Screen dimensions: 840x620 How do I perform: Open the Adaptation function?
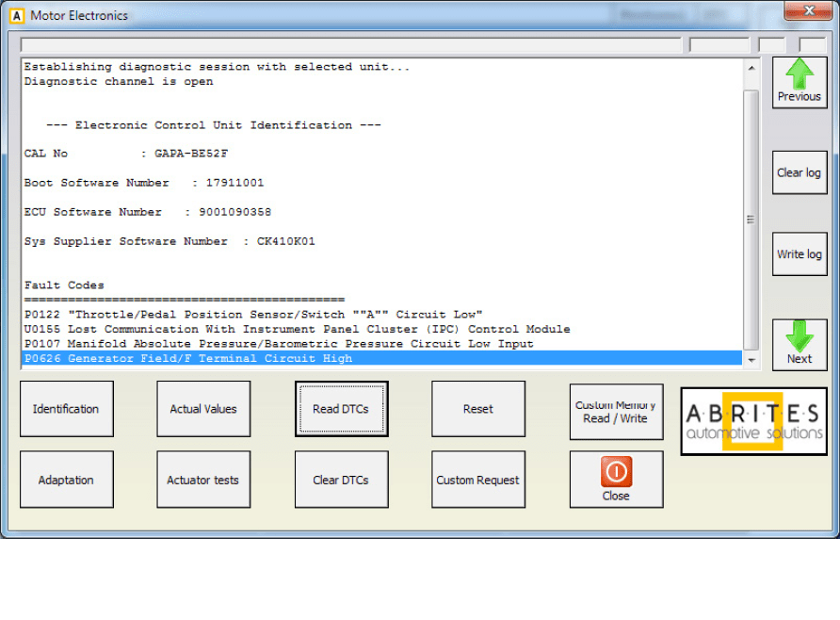66,480
